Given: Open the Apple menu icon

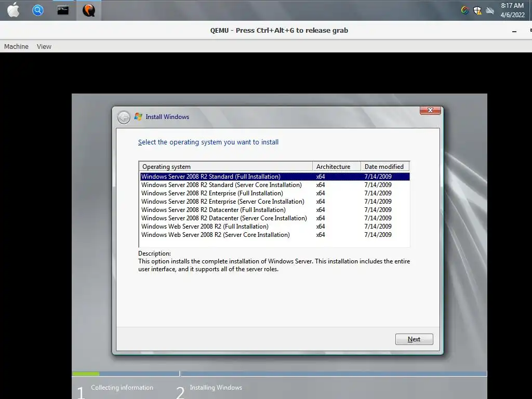Looking at the screenshot, I should (13, 10).
